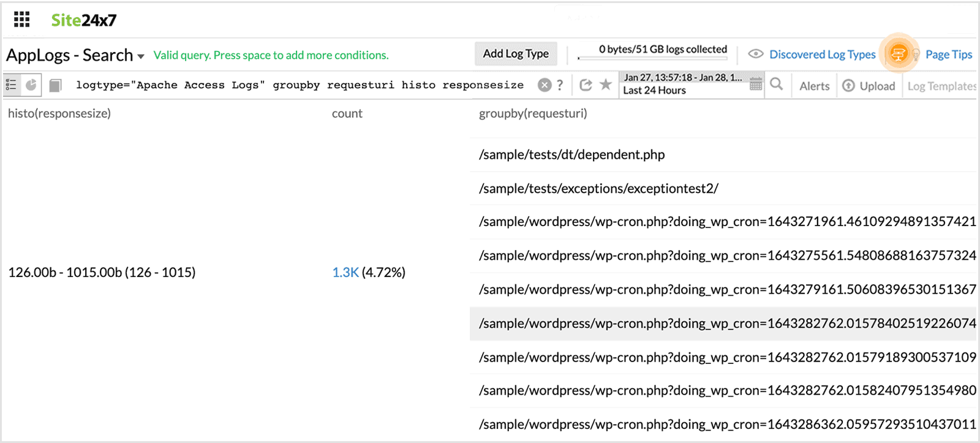
Task: Clear the search query with X icon
Action: [544, 85]
